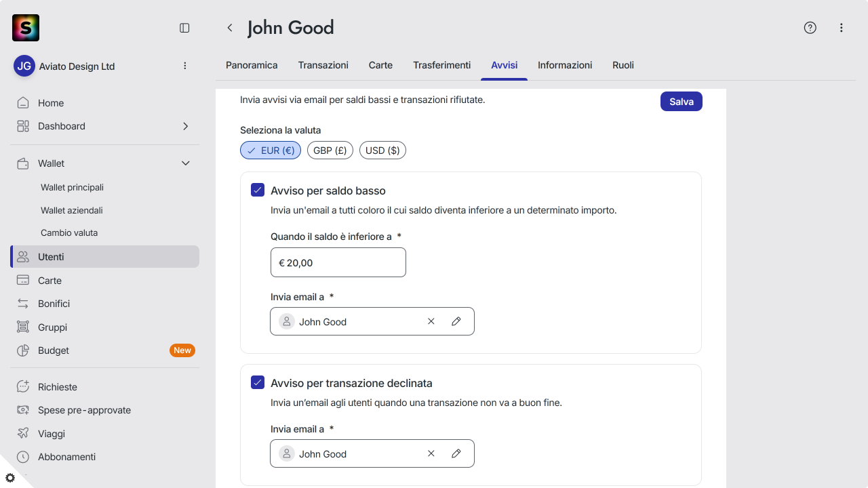The height and width of the screenshot is (488, 868).
Task: Click the Bonifici transfer arrows icon
Action: point(23,304)
